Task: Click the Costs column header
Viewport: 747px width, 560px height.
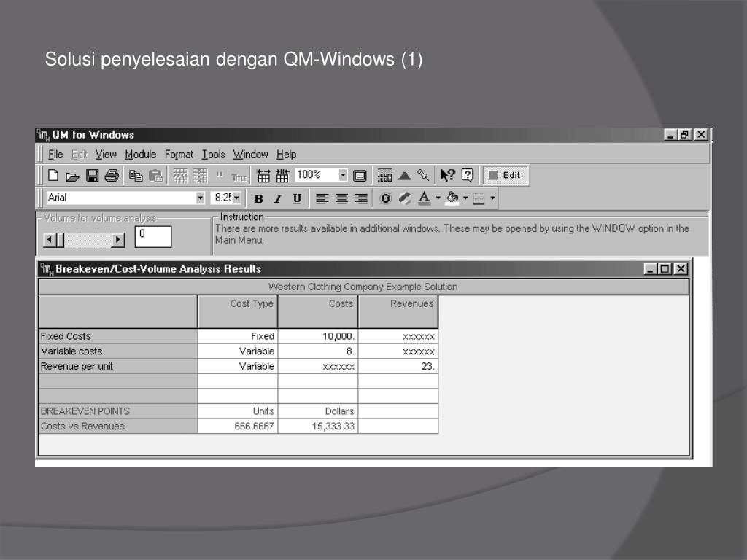Action: point(318,311)
